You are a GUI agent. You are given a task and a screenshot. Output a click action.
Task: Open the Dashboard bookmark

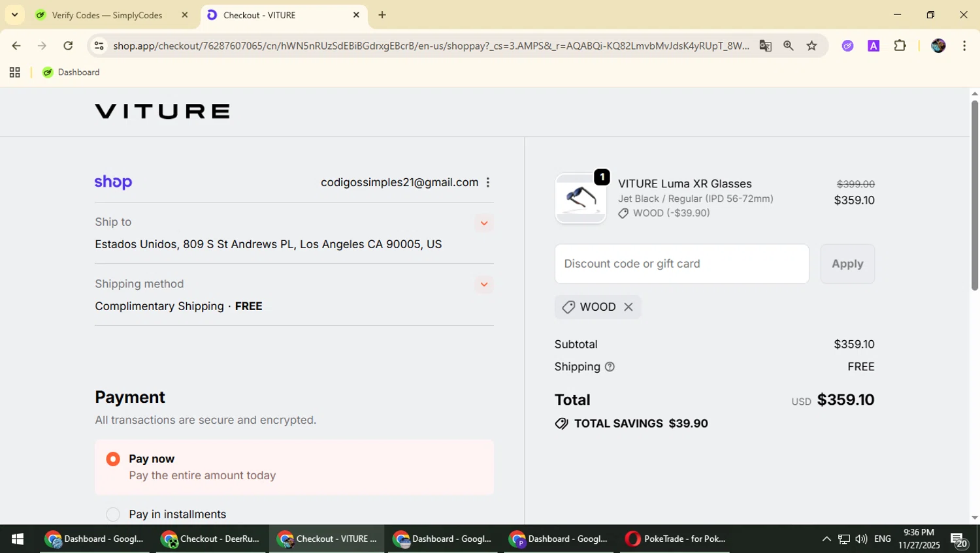coord(71,72)
